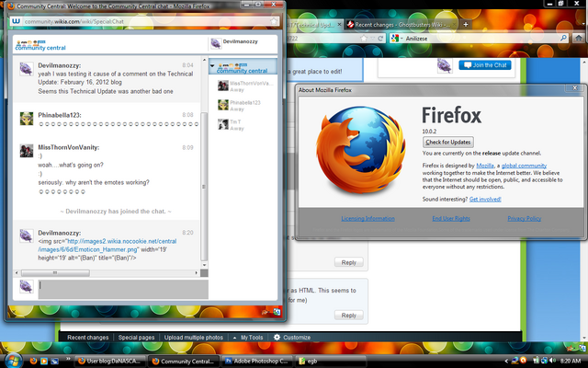Open Licensing Information link
This screenshot has width=588, height=368.
(x=367, y=219)
